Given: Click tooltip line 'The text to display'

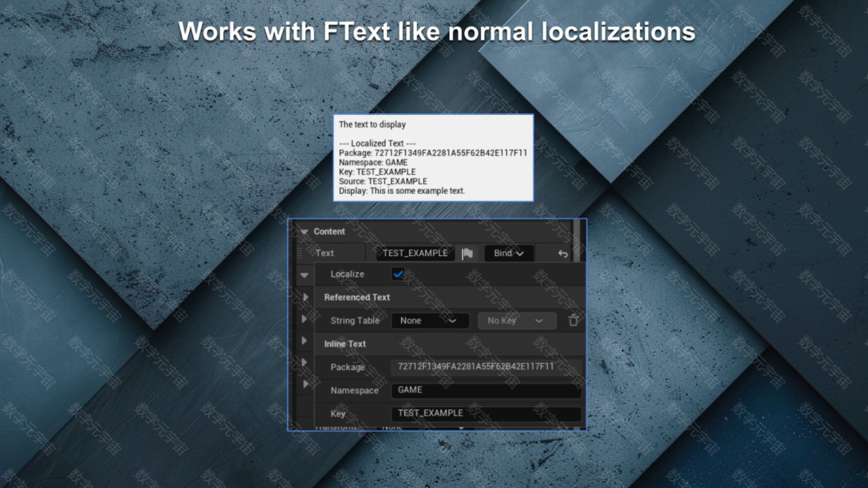Looking at the screenshot, I should [x=372, y=125].
